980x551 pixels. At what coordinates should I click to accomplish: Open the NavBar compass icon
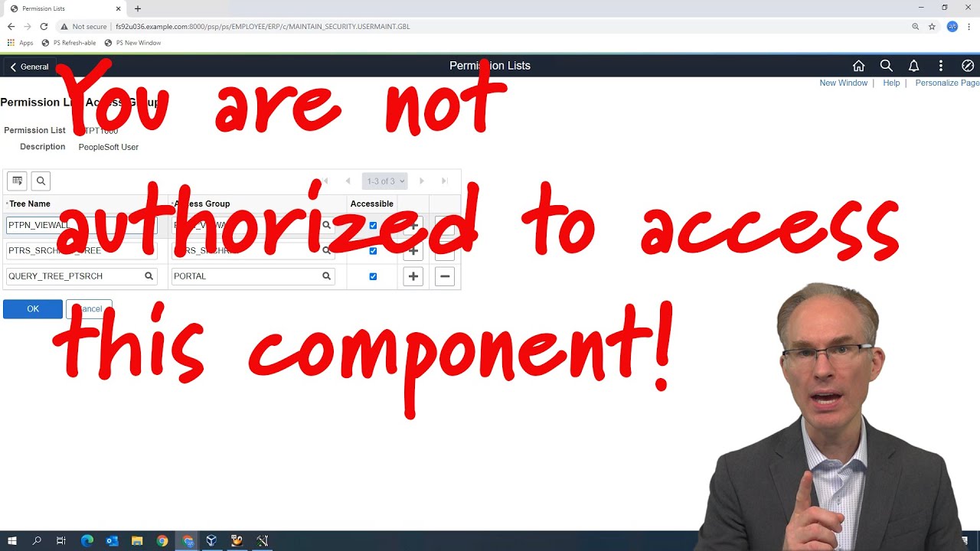pyautogui.click(x=968, y=66)
